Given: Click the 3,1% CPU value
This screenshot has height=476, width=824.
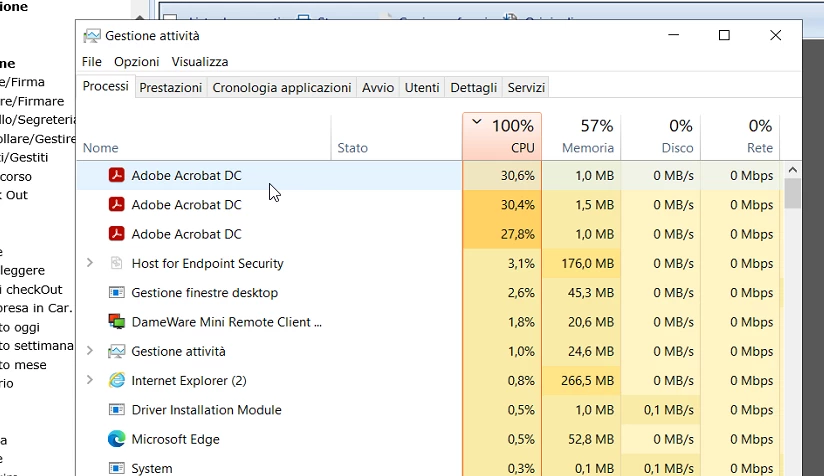Looking at the screenshot, I should pos(521,263).
